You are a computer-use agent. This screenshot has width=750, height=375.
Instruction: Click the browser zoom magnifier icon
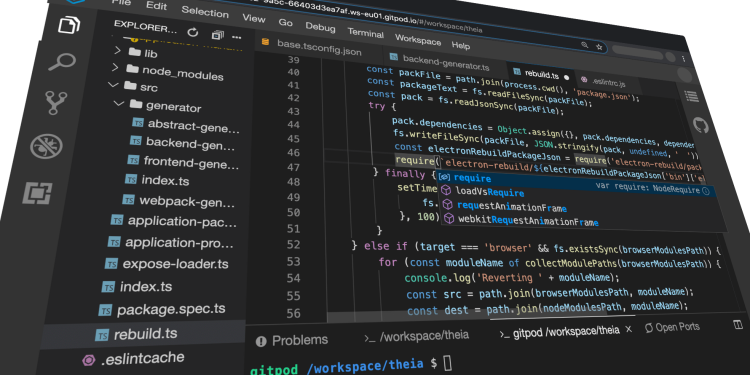click(585, 45)
